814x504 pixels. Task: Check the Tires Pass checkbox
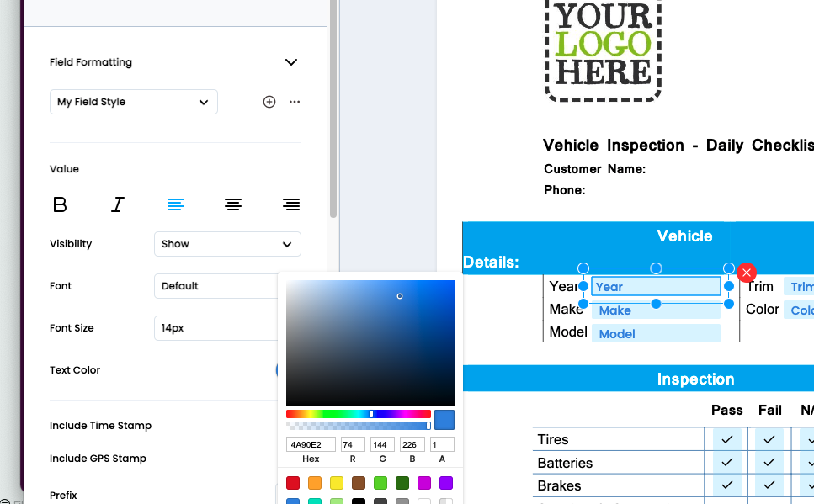727,439
